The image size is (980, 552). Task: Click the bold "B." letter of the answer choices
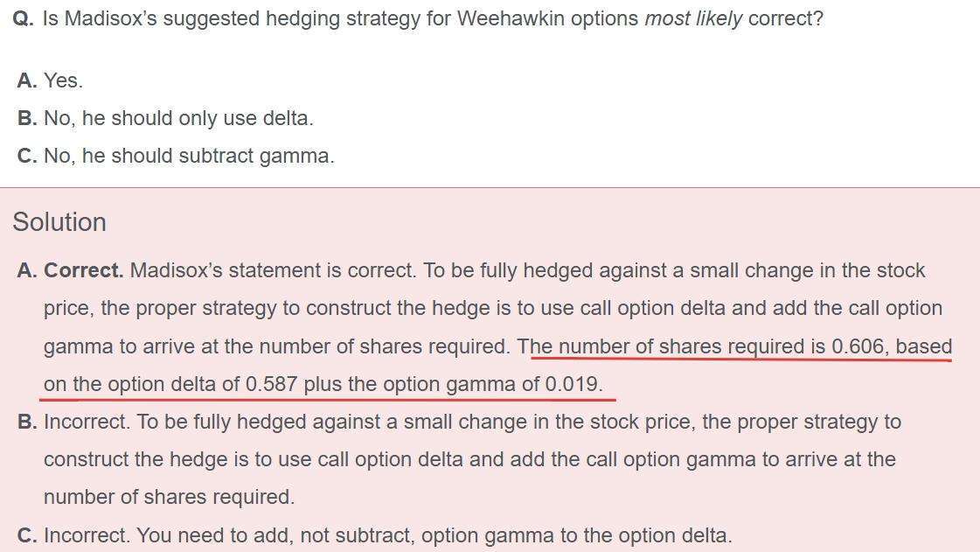[x=27, y=118]
